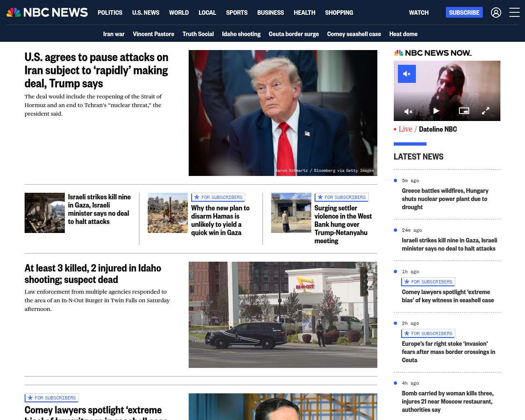Read 'Surging settler violence in the West Bank' story
Viewport: 525px width, 420px height.
[343, 224]
